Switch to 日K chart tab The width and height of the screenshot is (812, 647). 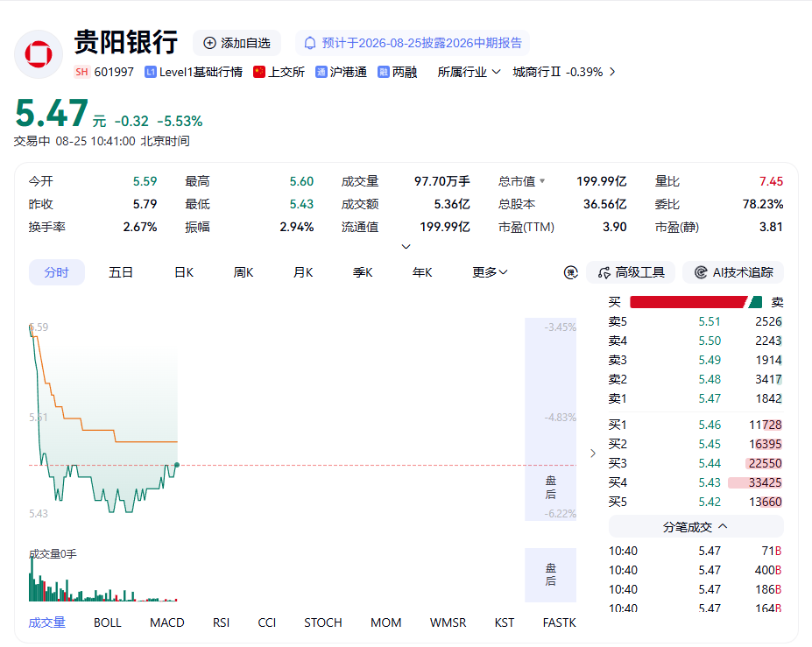click(x=184, y=272)
